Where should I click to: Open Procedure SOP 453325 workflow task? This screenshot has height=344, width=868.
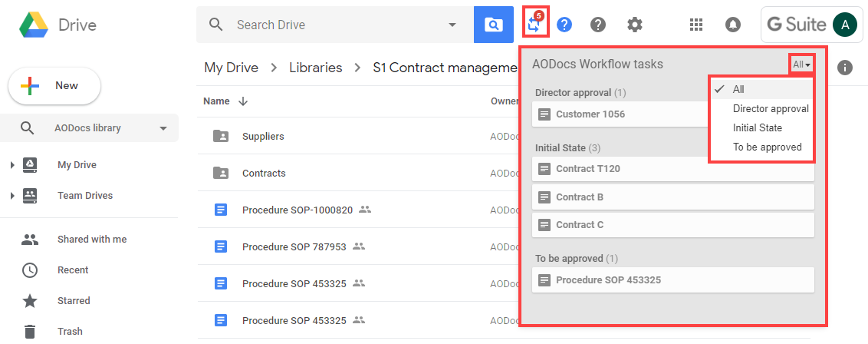673,279
